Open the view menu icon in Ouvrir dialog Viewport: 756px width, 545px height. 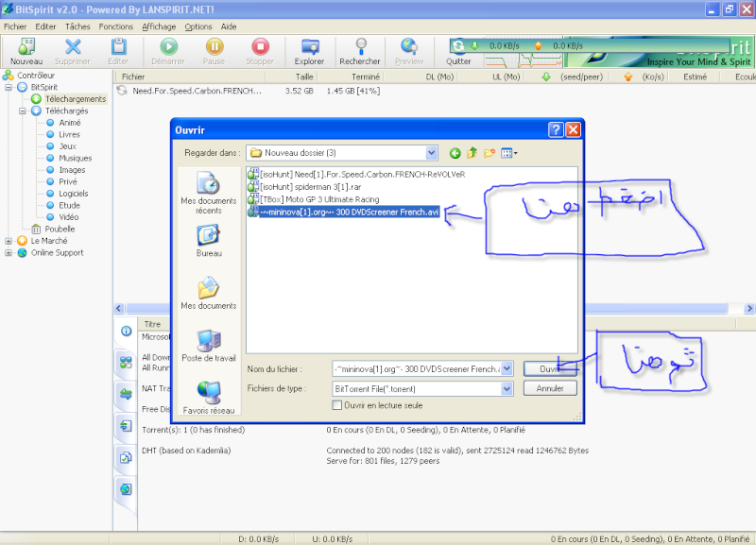[x=508, y=153]
